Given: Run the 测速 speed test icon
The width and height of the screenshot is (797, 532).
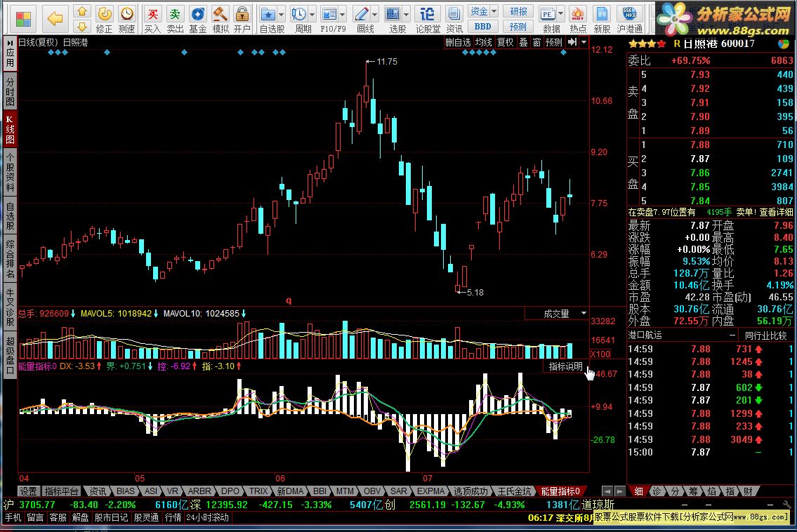Looking at the screenshot, I should [x=126, y=19].
